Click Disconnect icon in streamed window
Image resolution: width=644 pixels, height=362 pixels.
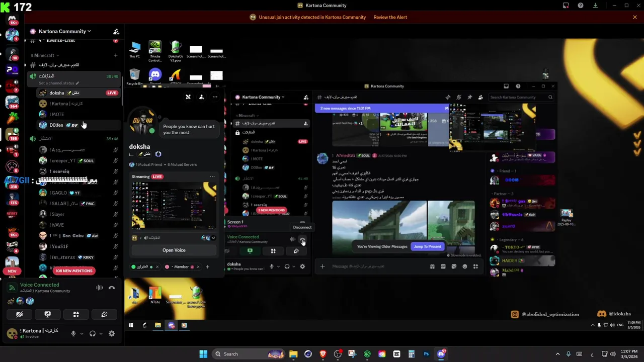[x=302, y=239]
